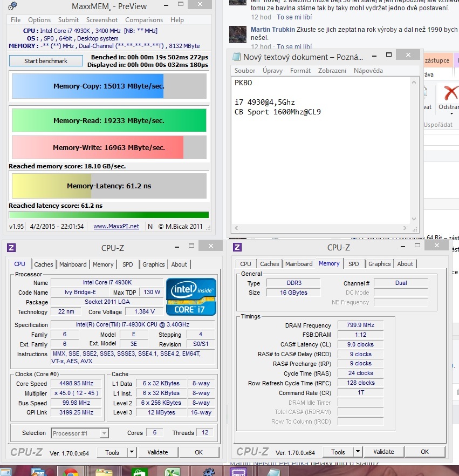459x476 pixels.
Task: Click the Start benchmark button
Action: click(46, 60)
